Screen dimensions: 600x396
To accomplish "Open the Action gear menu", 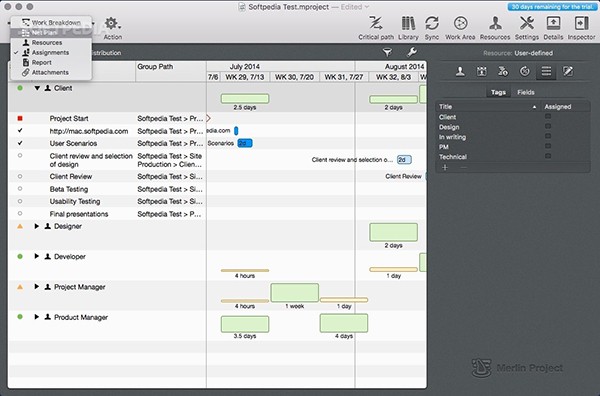I will 112,24.
